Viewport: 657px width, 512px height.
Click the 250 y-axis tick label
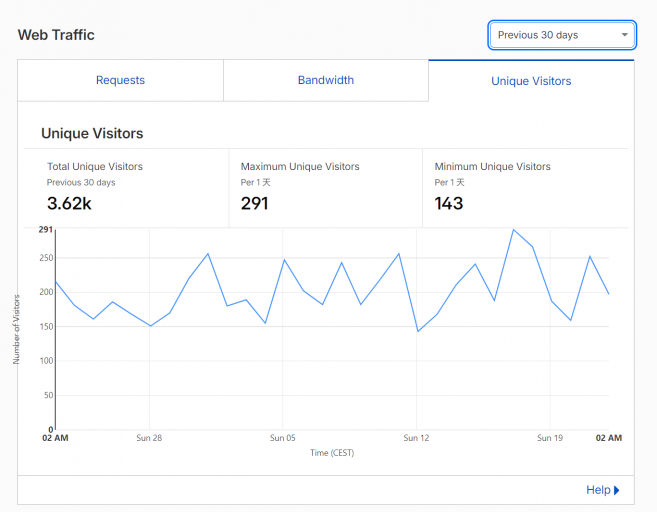click(46, 258)
